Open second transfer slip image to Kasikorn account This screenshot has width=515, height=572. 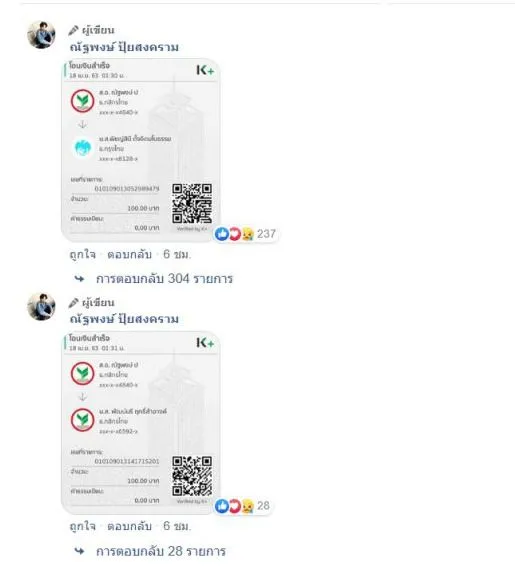coord(141,422)
